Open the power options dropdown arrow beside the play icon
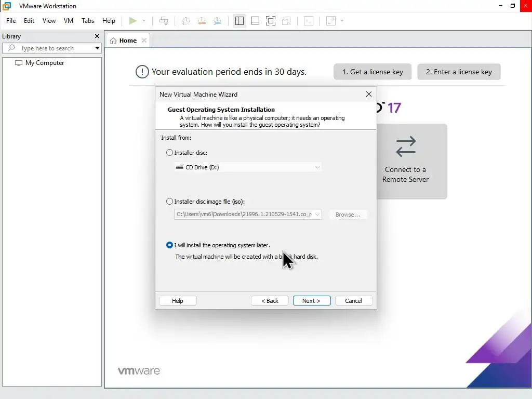Image resolution: width=532 pixels, height=399 pixels. pos(144,21)
